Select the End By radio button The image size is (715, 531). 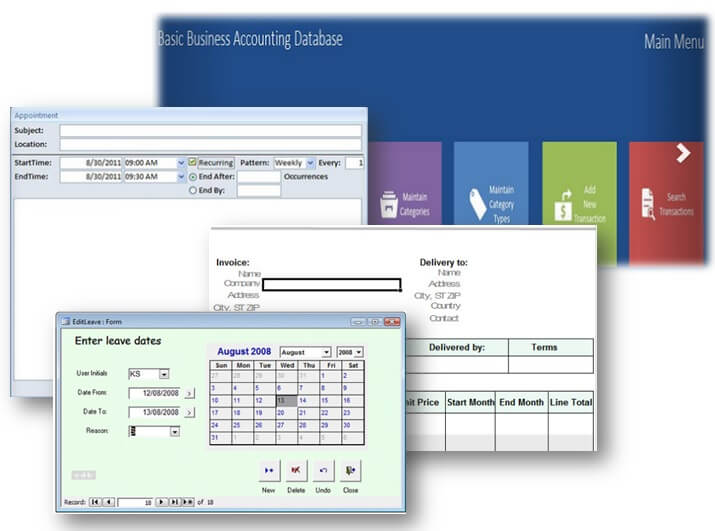193,190
